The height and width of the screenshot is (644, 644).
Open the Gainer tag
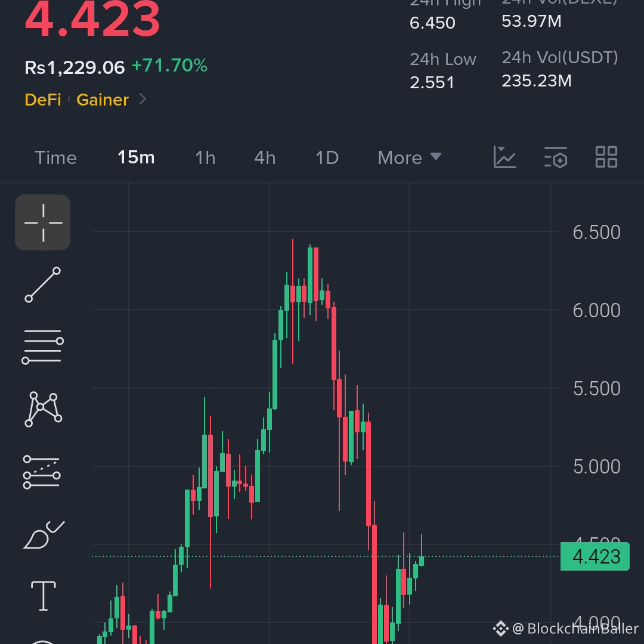click(x=103, y=100)
